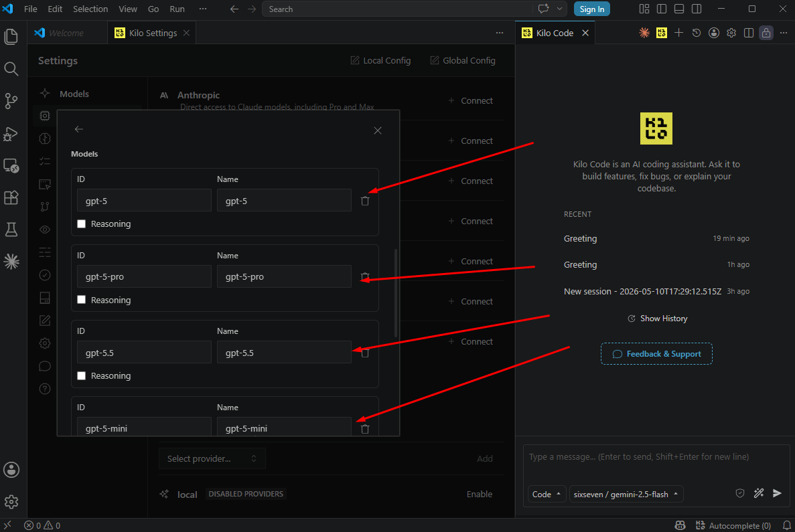Enable Reasoning for gpt-5-pro
The image size is (795, 532).
[81, 300]
